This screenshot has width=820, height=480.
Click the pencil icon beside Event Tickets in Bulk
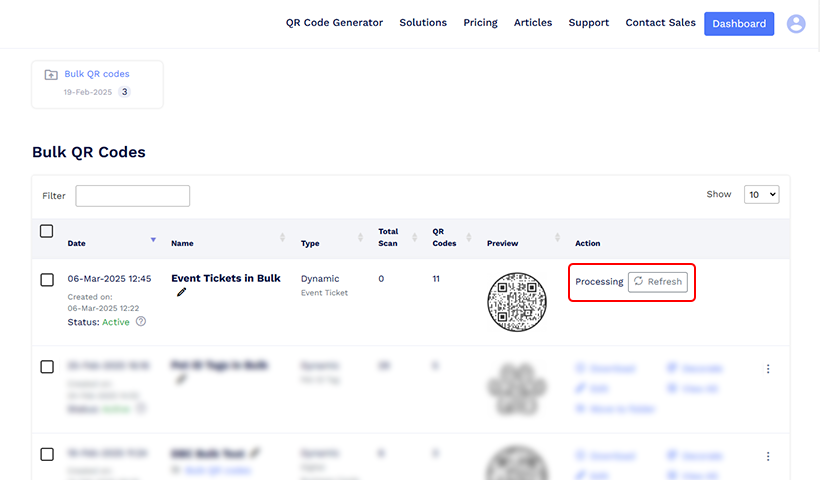(181, 292)
